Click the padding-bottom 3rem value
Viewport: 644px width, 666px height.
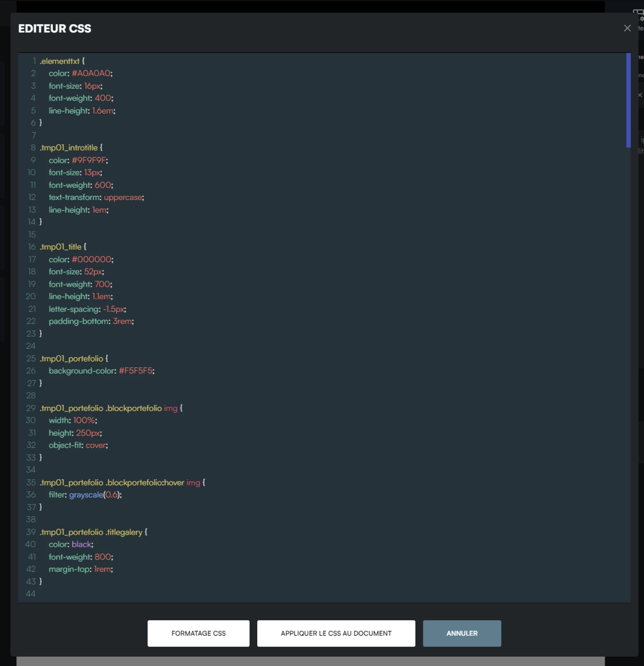[x=122, y=321]
